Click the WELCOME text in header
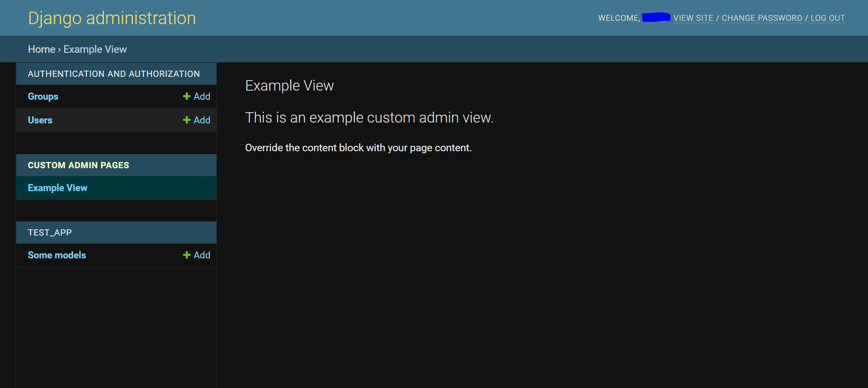This screenshot has height=388, width=868. [619, 18]
